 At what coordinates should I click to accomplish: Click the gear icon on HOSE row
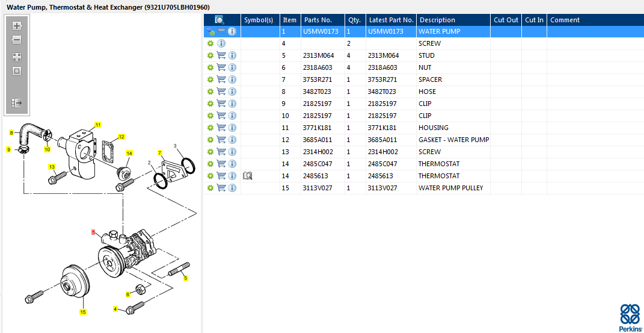210,92
